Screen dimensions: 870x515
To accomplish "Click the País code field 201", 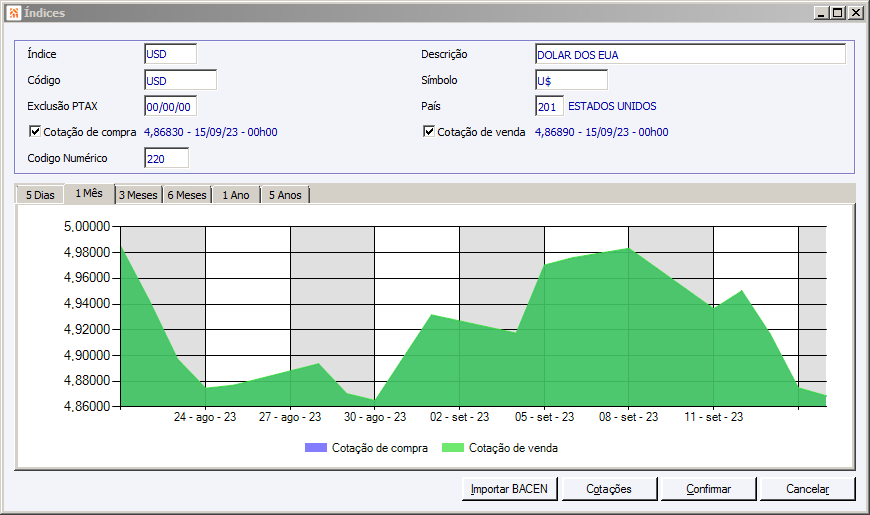I will (549, 106).
